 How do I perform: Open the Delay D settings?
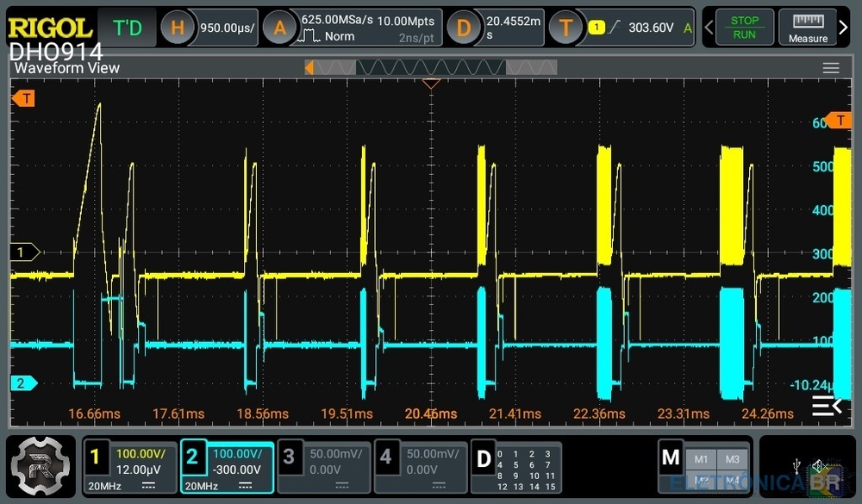pyautogui.click(x=464, y=27)
